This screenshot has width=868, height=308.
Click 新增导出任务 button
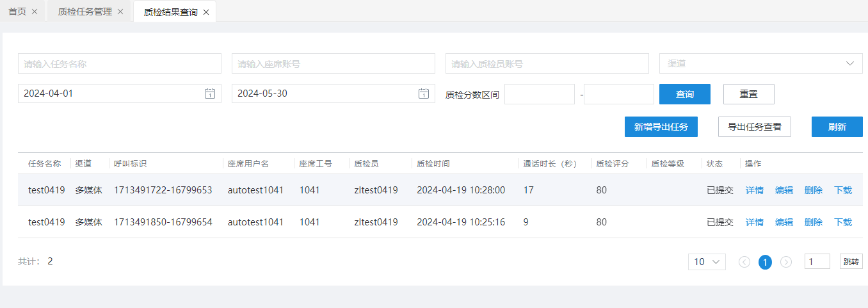[661, 127]
